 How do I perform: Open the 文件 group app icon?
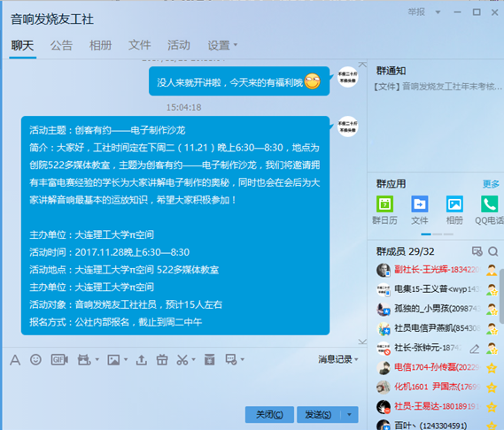[420, 211]
